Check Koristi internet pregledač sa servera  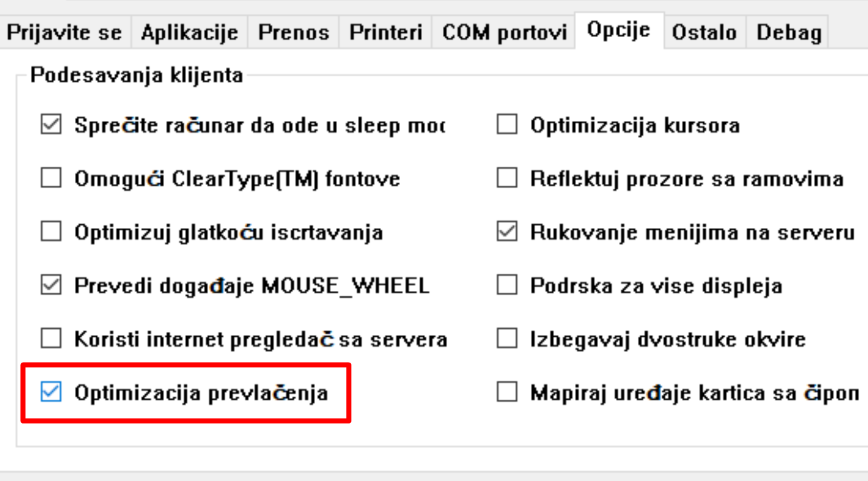coord(51,339)
